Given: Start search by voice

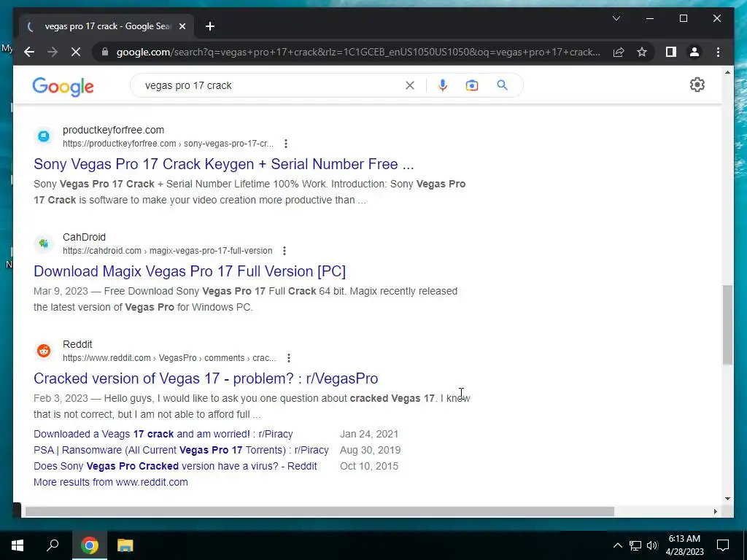Looking at the screenshot, I should pyautogui.click(x=443, y=85).
